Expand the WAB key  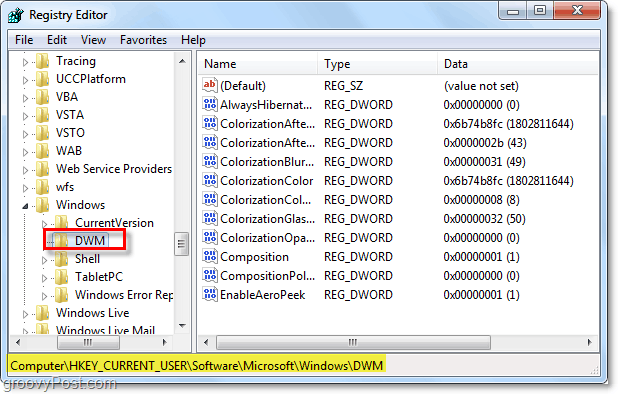click(25, 152)
